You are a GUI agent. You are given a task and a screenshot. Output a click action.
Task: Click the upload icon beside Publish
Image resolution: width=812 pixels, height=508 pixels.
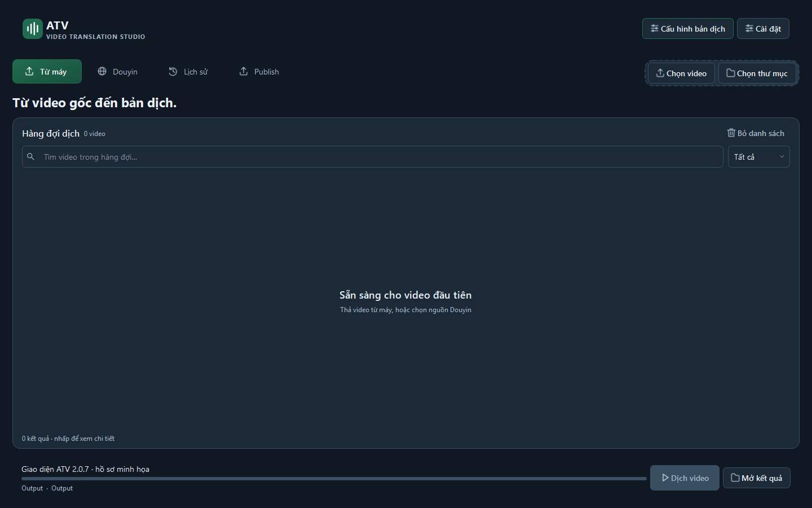[244, 71]
